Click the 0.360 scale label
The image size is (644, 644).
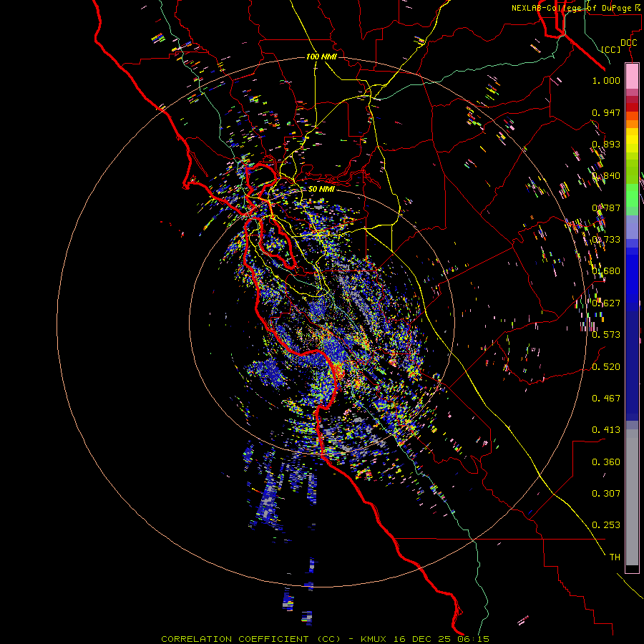606,462
